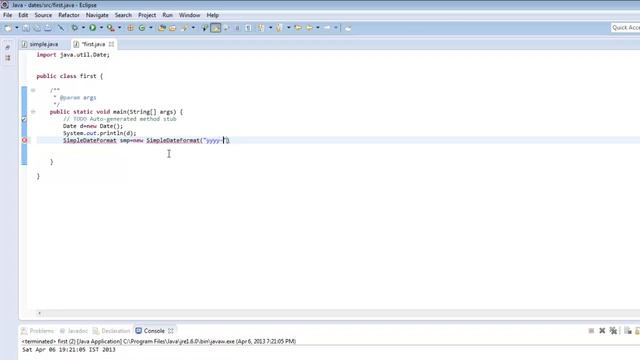Screen dimensions: 640x360
Task: Open the Forward navigation history dropdown
Action: 336,28
